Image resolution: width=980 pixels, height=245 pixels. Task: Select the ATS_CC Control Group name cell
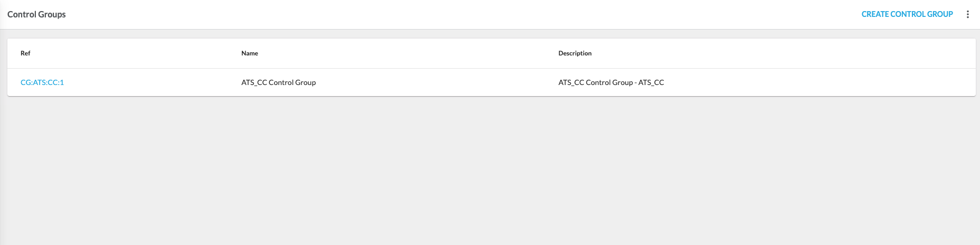pos(278,82)
